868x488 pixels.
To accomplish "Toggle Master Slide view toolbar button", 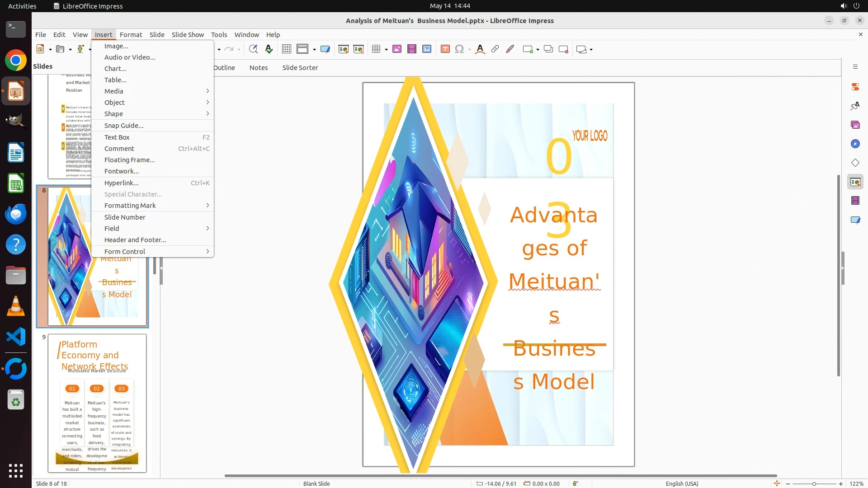I will 325,49.
